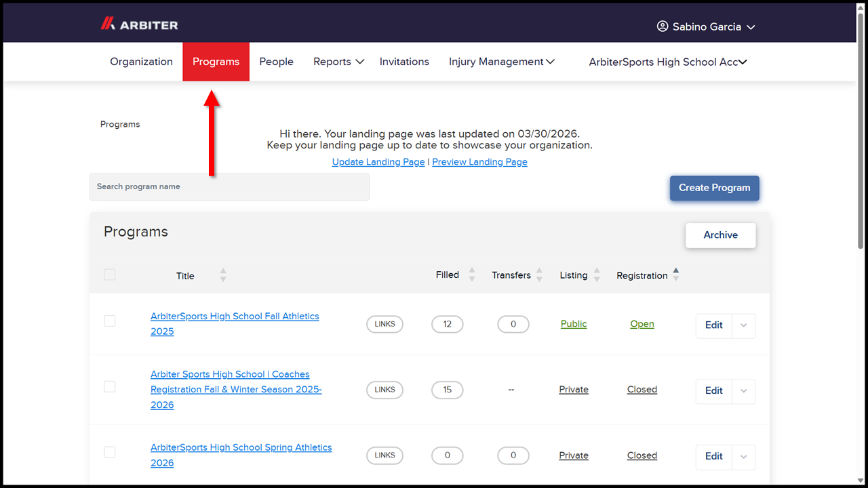The width and height of the screenshot is (868, 488).
Task: Sort programs by Registration column arrows
Action: pyautogui.click(x=675, y=274)
